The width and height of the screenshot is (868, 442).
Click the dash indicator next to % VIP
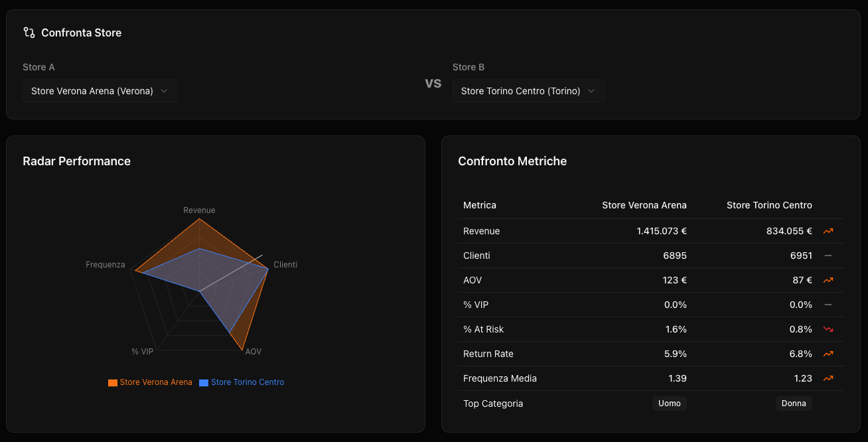[x=828, y=305]
